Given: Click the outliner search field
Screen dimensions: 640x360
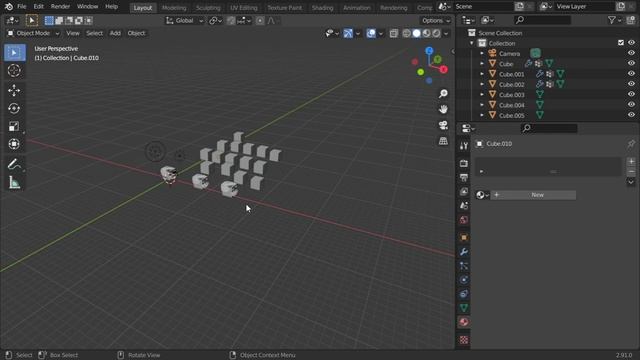Looking at the screenshot, I should pos(542,20).
